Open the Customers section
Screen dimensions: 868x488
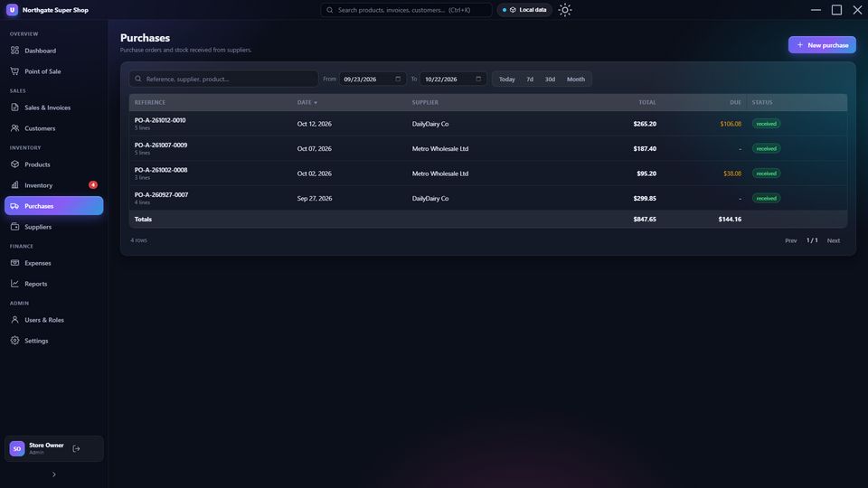(x=53, y=128)
